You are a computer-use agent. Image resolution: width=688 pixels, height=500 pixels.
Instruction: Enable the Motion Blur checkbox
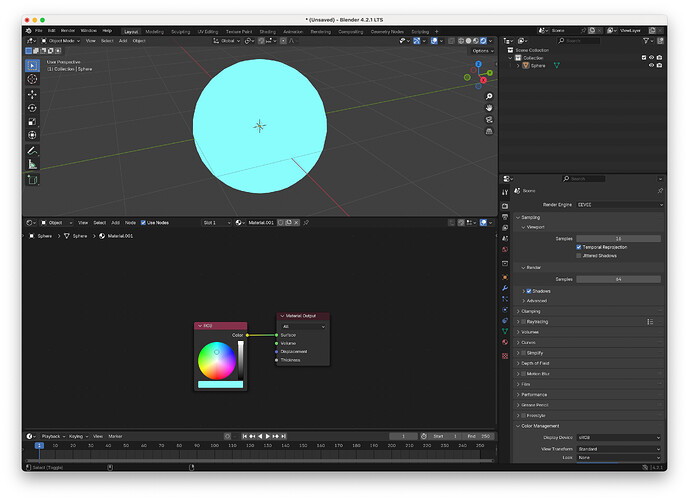(523, 374)
